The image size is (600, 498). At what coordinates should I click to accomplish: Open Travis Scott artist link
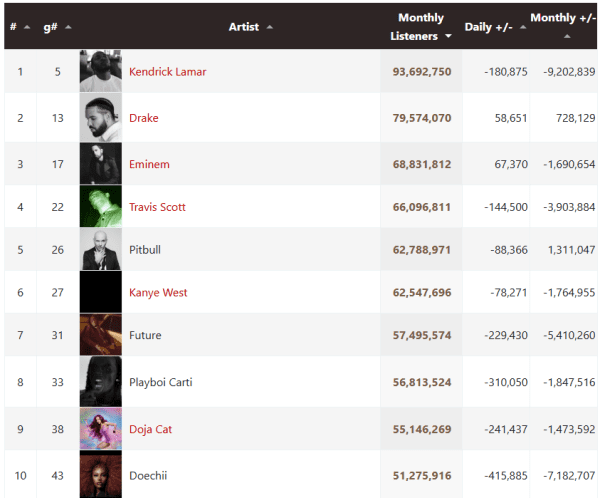pyautogui.click(x=157, y=207)
